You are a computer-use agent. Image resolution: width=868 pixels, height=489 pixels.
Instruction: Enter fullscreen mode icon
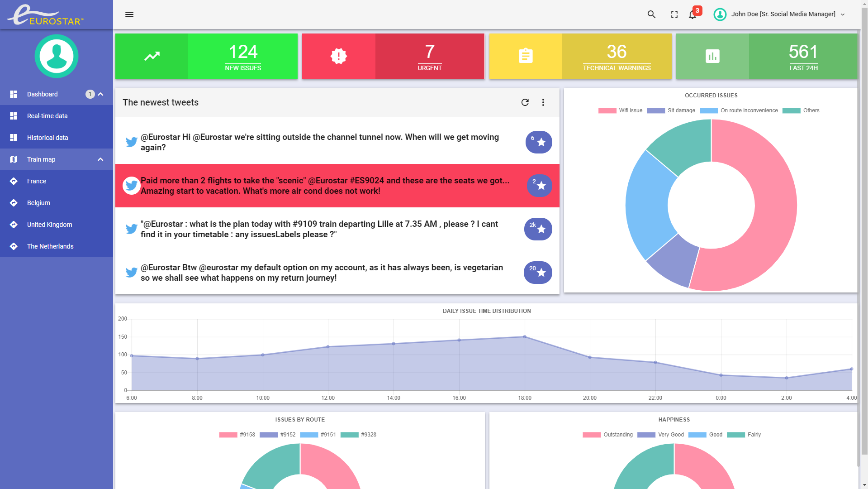coord(674,14)
